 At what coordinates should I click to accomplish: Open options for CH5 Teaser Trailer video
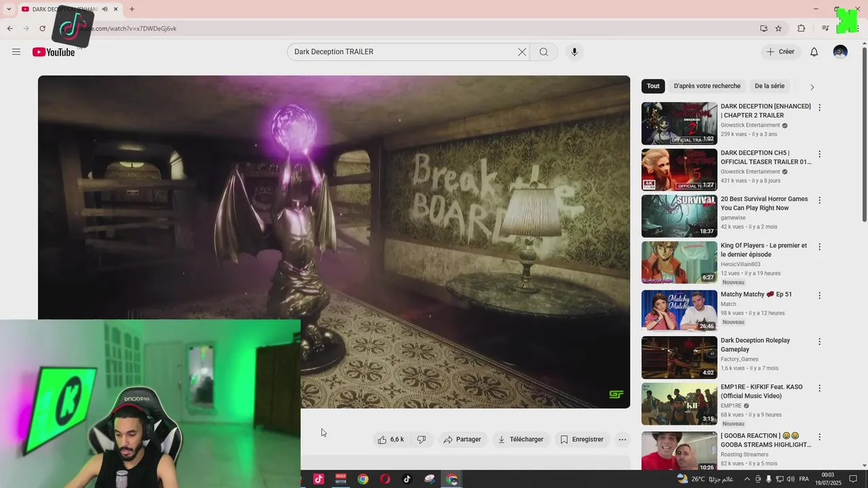click(x=819, y=154)
